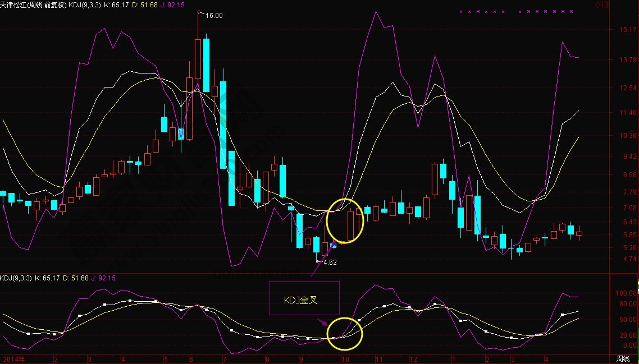Select month 10 on the time axis
639x364 pixels.
[x=345, y=358]
